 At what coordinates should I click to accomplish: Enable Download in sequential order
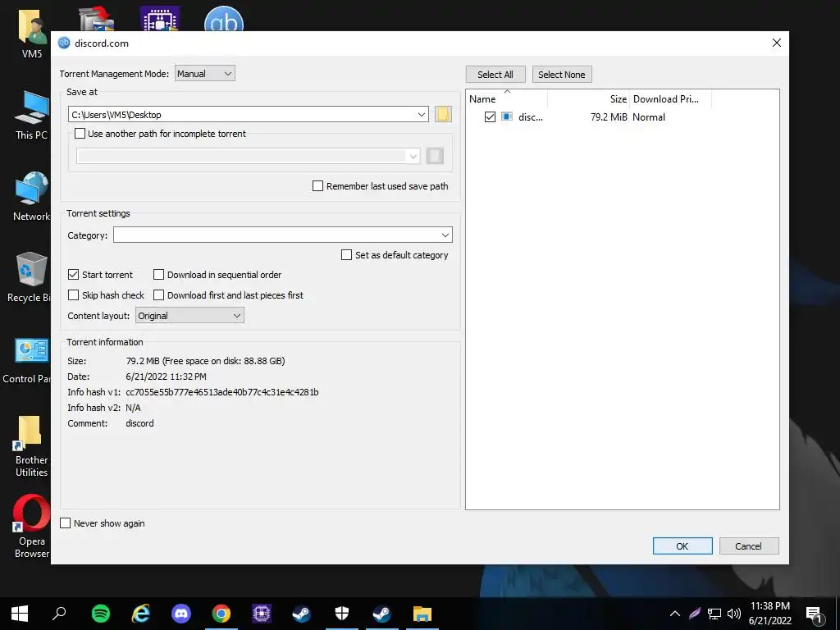coord(158,274)
